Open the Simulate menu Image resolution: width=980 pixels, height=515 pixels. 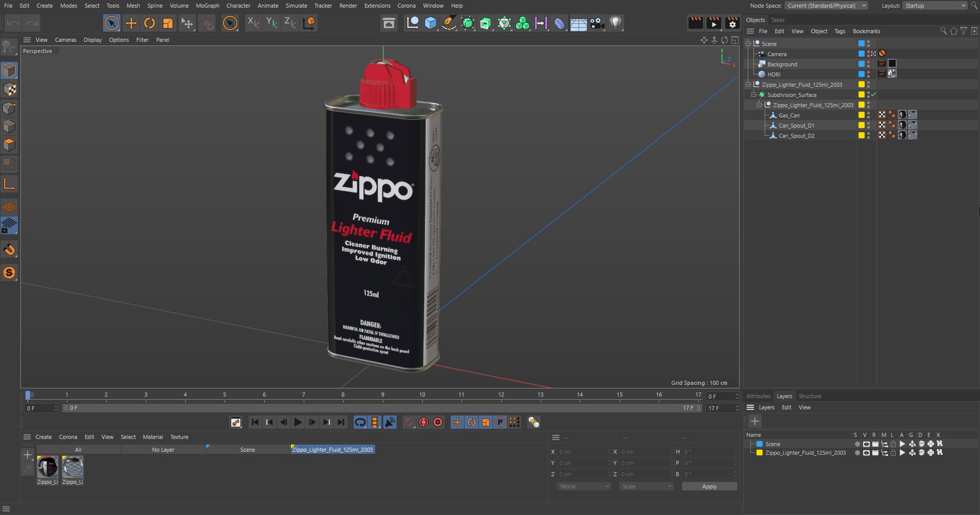tap(296, 6)
